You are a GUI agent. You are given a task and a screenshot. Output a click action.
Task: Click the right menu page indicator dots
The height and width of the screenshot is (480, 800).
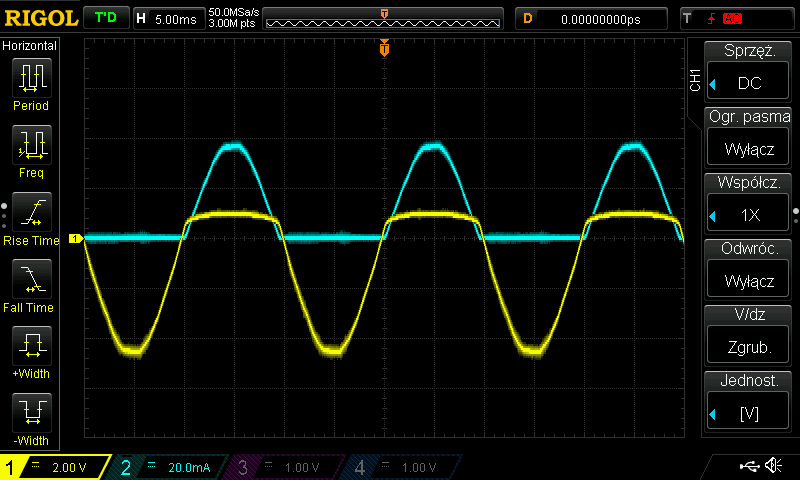pyautogui.click(x=795, y=215)
